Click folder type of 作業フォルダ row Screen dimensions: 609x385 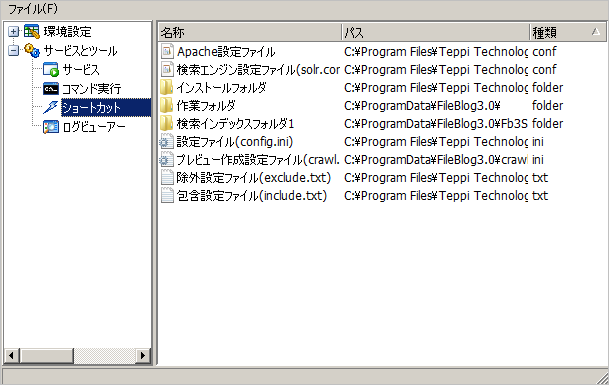[547, 105]
